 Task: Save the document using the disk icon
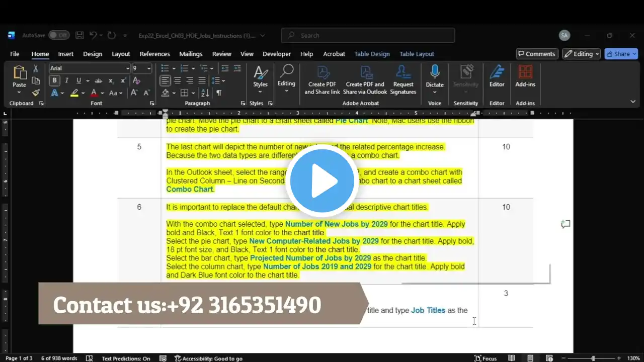point(79,35)
